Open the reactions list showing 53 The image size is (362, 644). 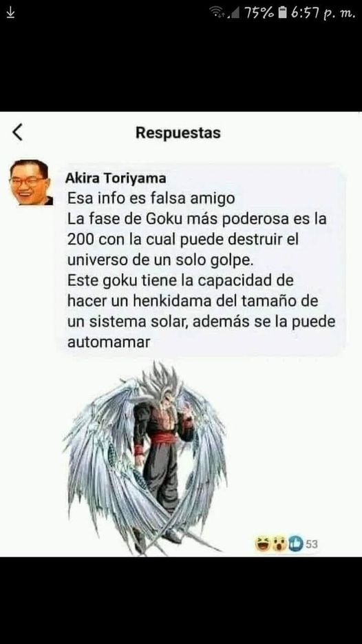click(x=312, y=544)
